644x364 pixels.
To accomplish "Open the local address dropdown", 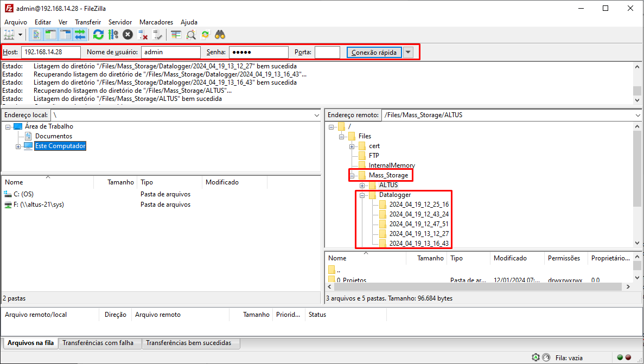I will coord(317,115).
